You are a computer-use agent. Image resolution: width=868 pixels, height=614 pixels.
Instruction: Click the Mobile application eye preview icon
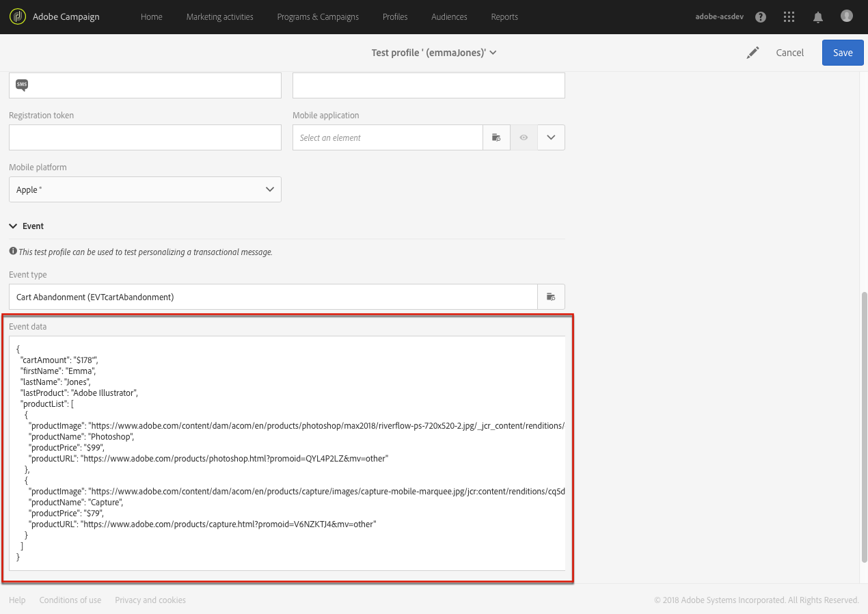coord(524,137)
